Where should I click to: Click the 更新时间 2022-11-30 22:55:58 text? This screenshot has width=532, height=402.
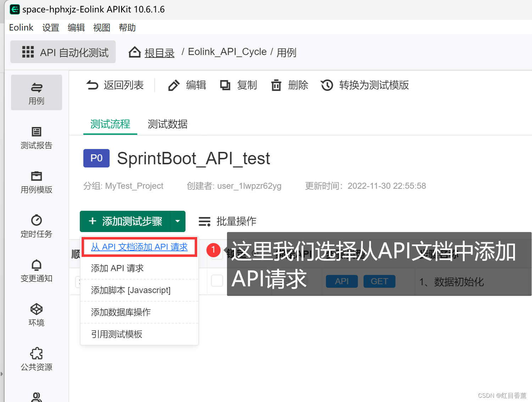366,186
